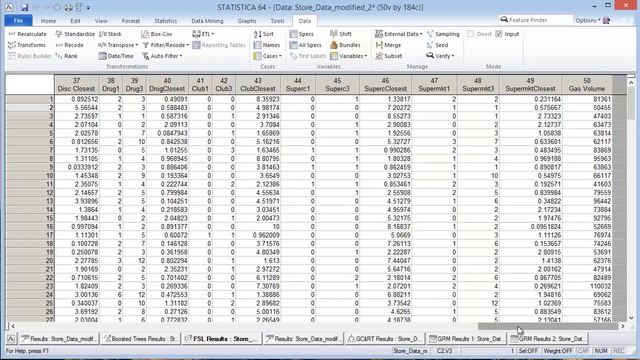The height and width of the screenshot is (360, 640).
Task: Select the DrugClosest column header
Action: (x=167, y=84)
